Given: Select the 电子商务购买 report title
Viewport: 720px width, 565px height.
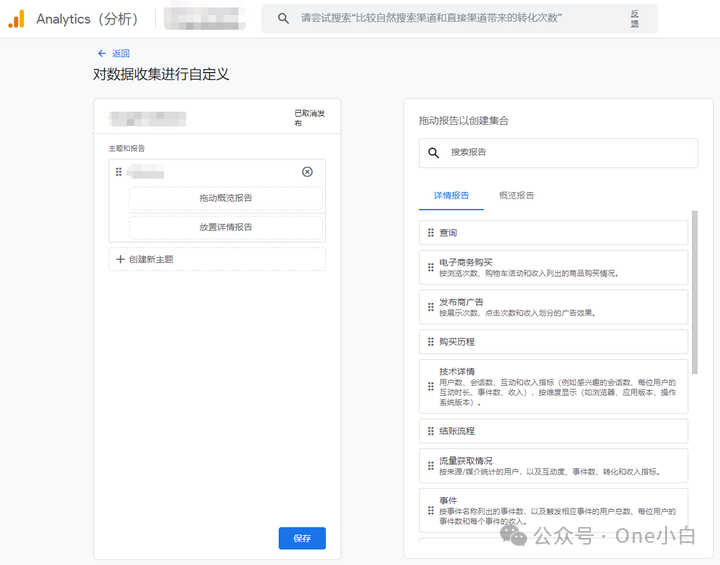Looking at the screenshot, I should click(466, 262).
